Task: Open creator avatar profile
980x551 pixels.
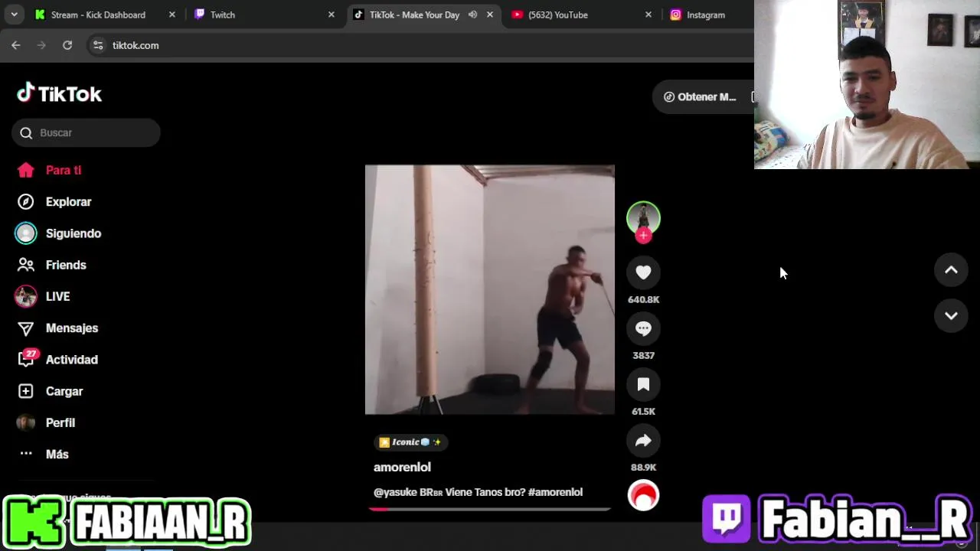Action: coord(643,217)
